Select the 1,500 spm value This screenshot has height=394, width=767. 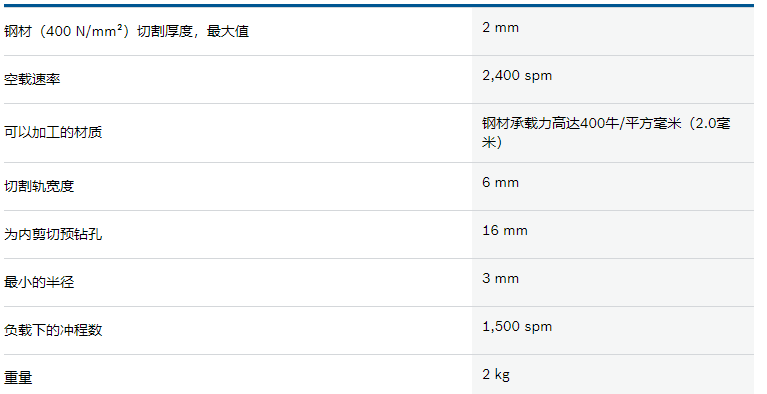517,326
